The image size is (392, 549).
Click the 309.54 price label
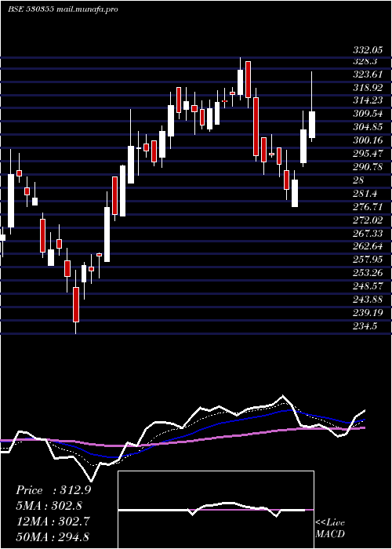tap(368, 115)
